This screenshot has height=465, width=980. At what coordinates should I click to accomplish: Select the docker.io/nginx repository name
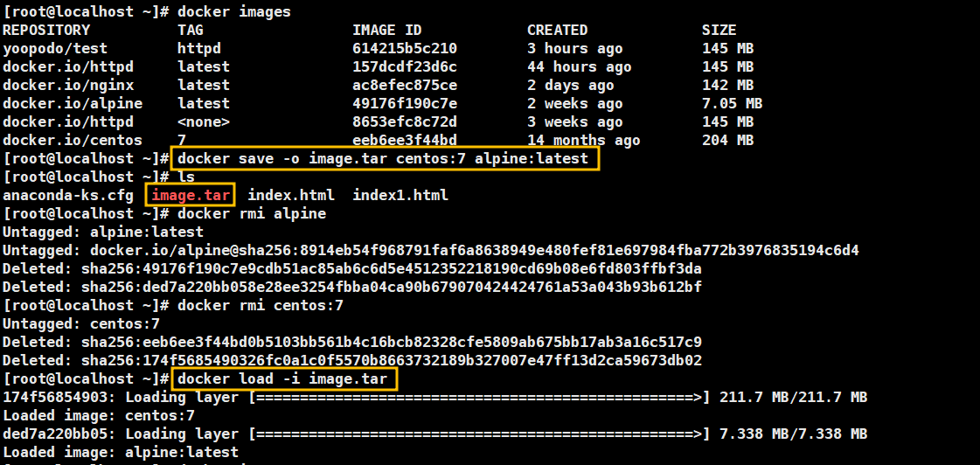pyautogui.click(x=69, y=85)
